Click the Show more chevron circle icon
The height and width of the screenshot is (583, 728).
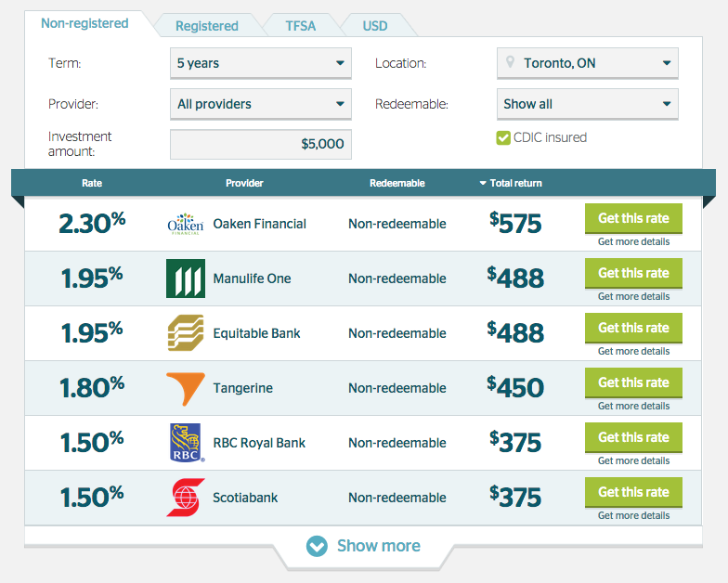[317, 546]
